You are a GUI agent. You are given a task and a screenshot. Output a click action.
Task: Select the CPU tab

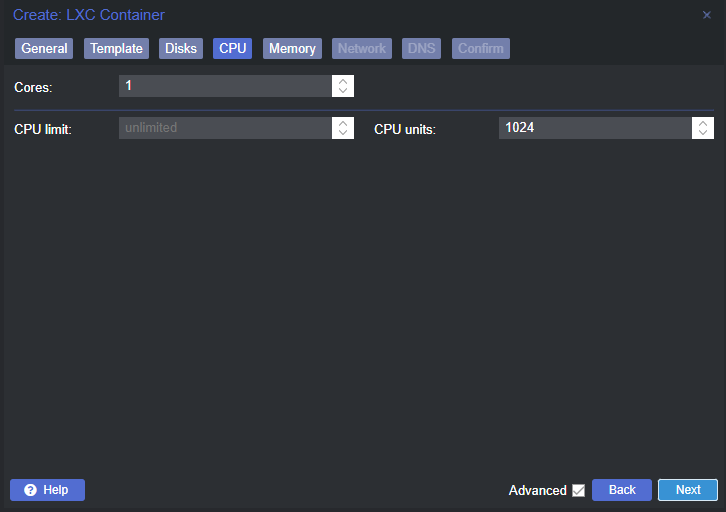coord(232,49)
